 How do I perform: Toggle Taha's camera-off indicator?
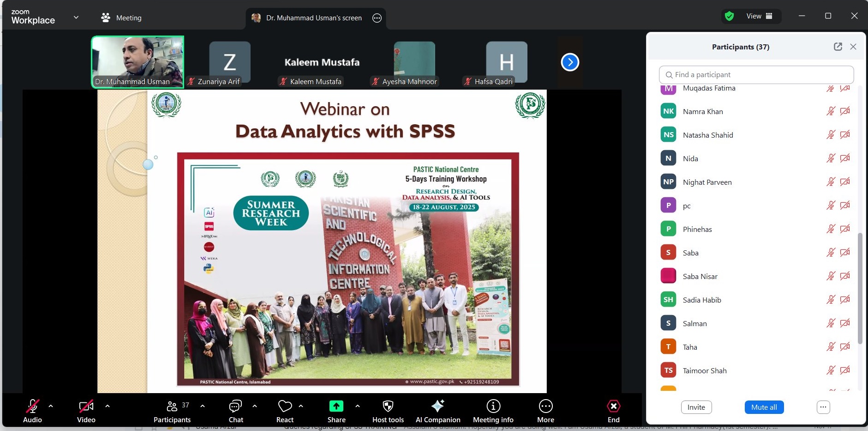pyautogui.click(x=846, y=346)
